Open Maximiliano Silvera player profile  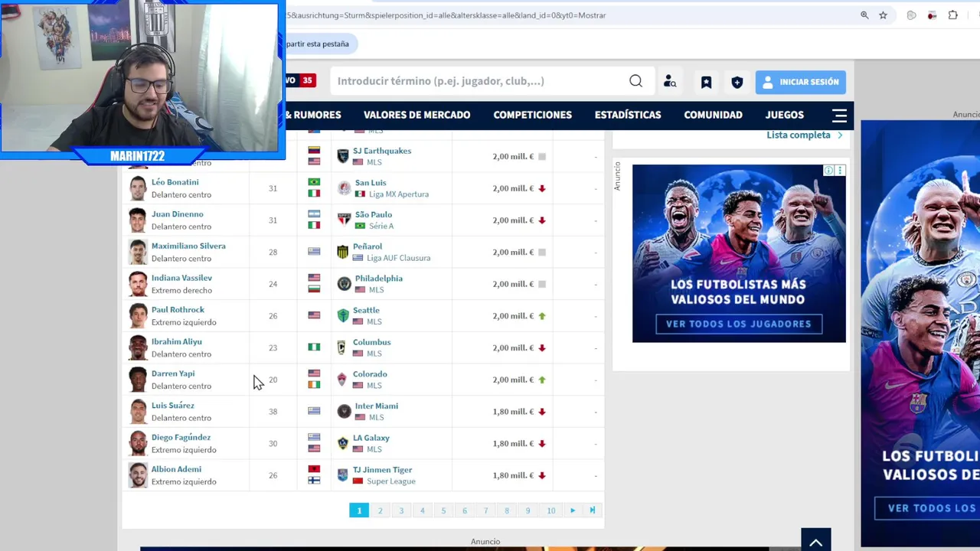188,246
